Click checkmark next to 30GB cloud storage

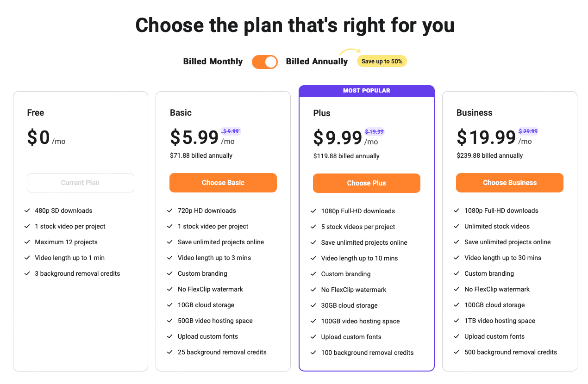[x=313, y=305]
